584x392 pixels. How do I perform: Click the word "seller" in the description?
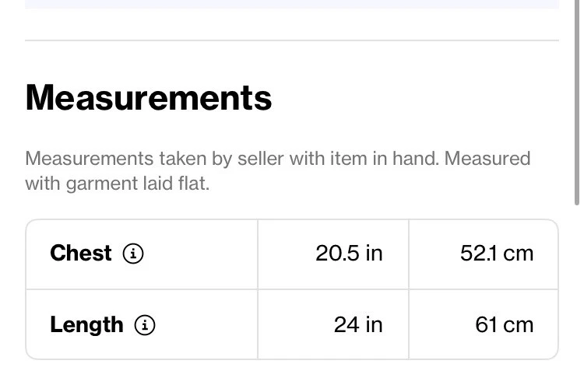pos(259,159)
